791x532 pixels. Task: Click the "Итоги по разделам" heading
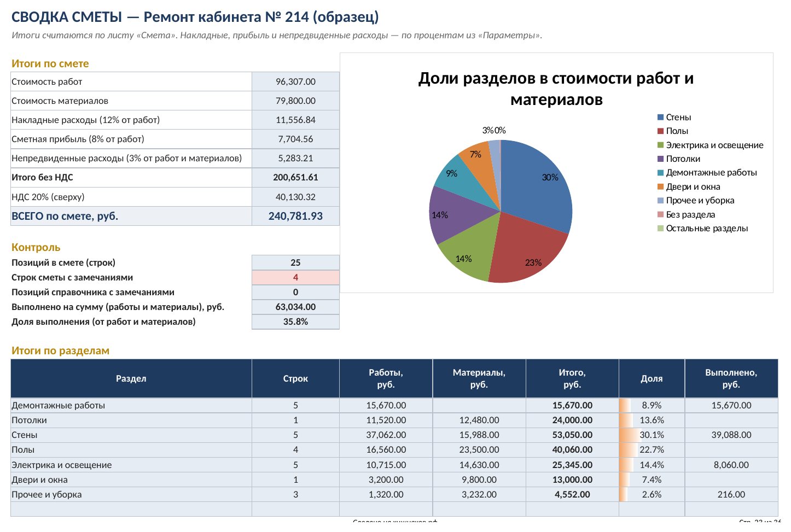61,350
